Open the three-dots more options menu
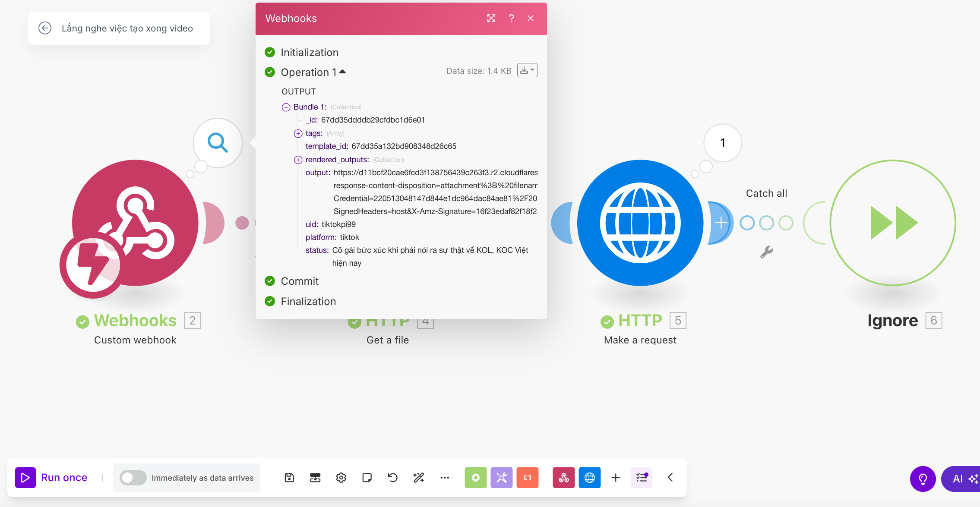This screenshot has width=980, height=507. [445, 478]
